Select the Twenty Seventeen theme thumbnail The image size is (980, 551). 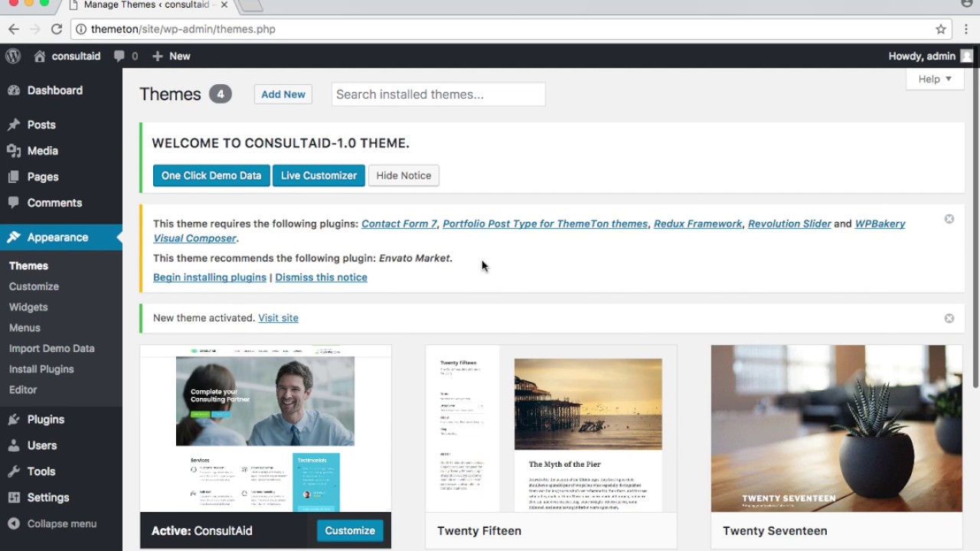click(836, 429)
